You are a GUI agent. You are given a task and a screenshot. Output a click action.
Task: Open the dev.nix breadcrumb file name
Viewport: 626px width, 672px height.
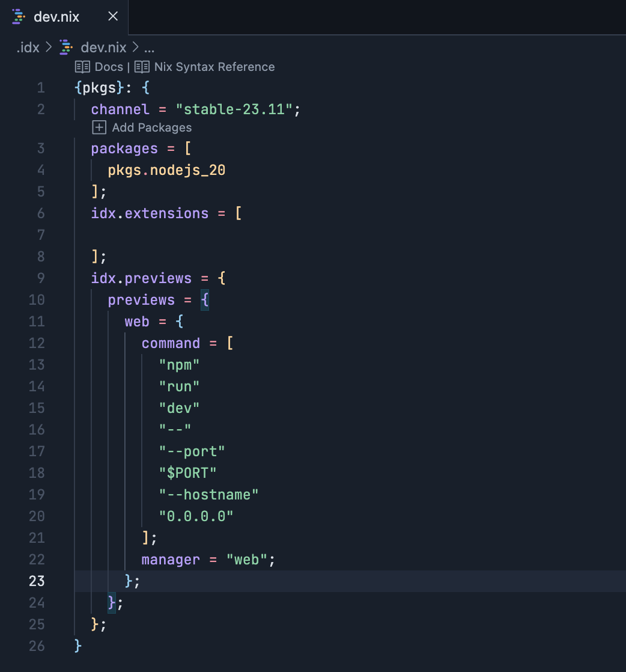click(x=103, y=47)
